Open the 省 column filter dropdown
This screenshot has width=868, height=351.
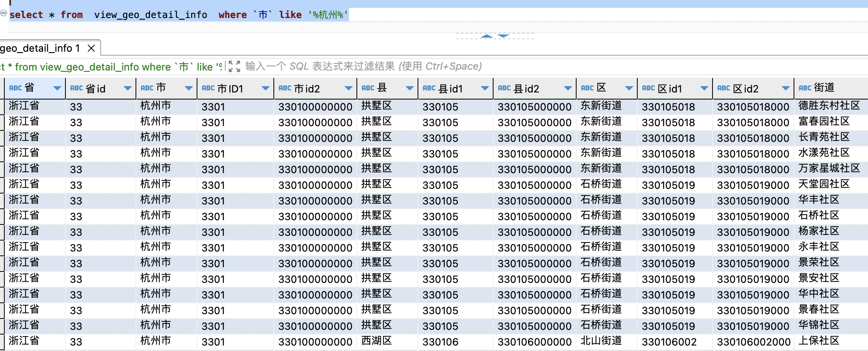tap(57, 88)
